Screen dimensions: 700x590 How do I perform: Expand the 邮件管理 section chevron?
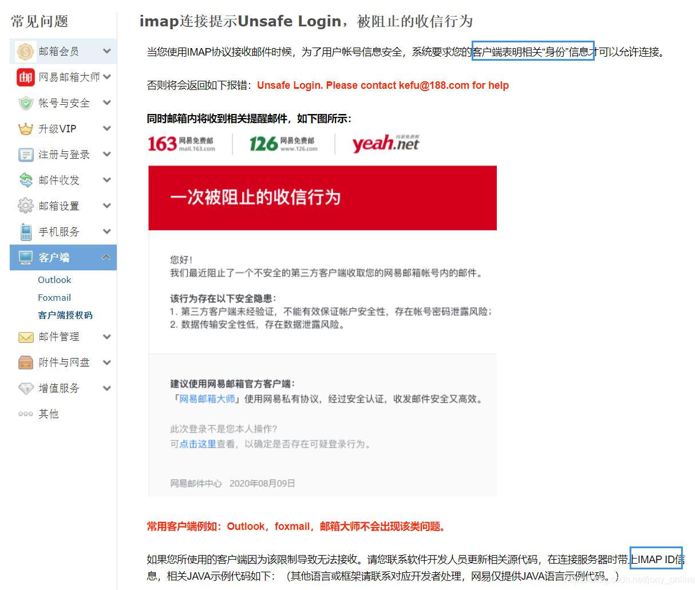coord(106,337)
